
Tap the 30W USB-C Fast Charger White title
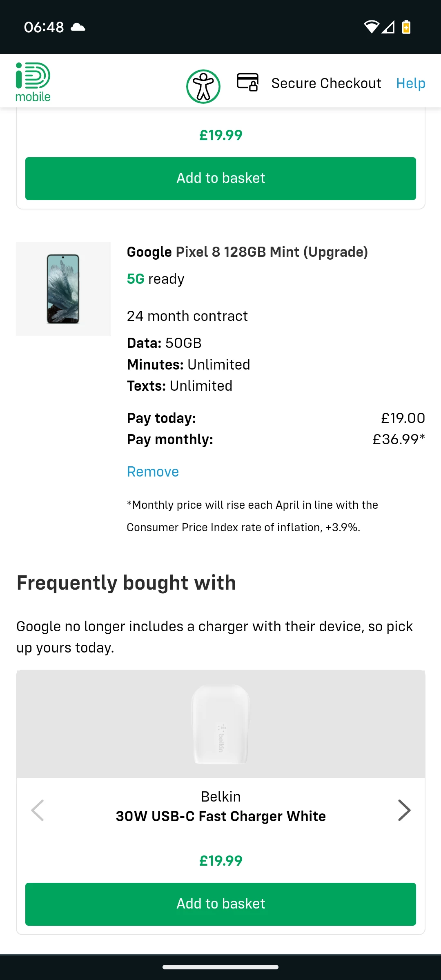(x=220, y=816)
